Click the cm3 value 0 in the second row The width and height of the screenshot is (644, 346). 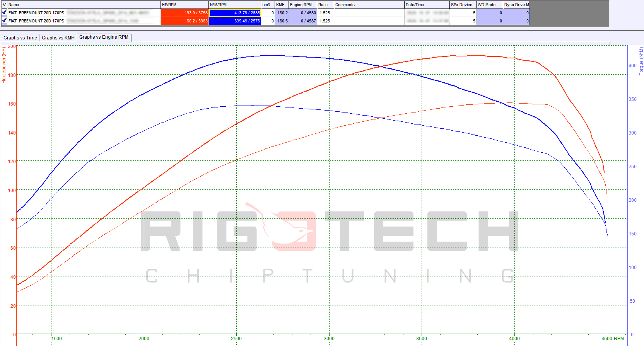tap(268, 21)
